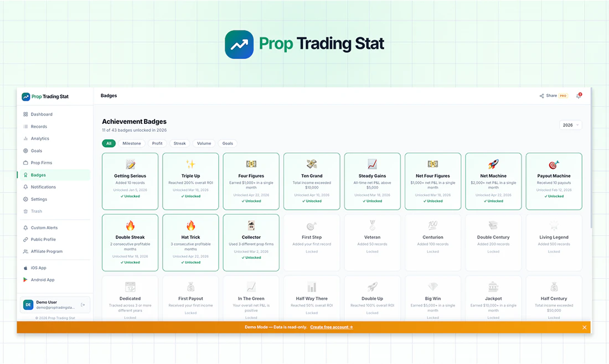Click the Create free account link
The height and width of the screenshot is (364, 609).
[x=331, y=327]
